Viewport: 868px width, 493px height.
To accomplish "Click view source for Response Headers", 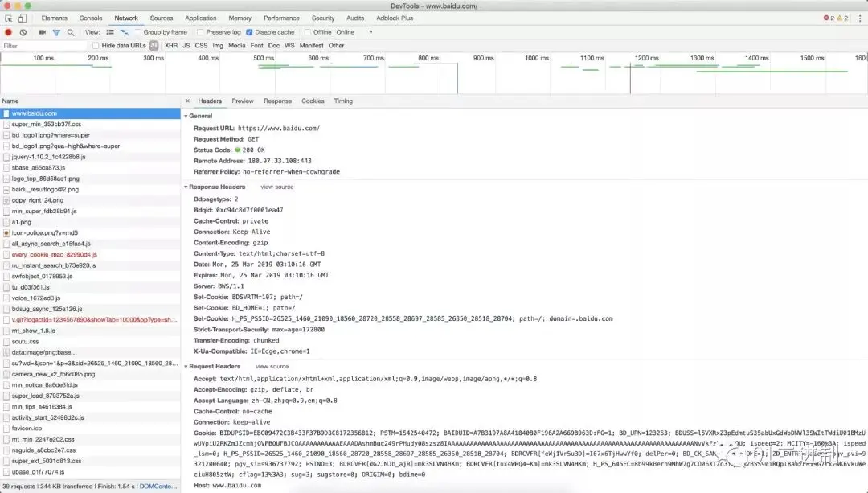I will 277,187.
